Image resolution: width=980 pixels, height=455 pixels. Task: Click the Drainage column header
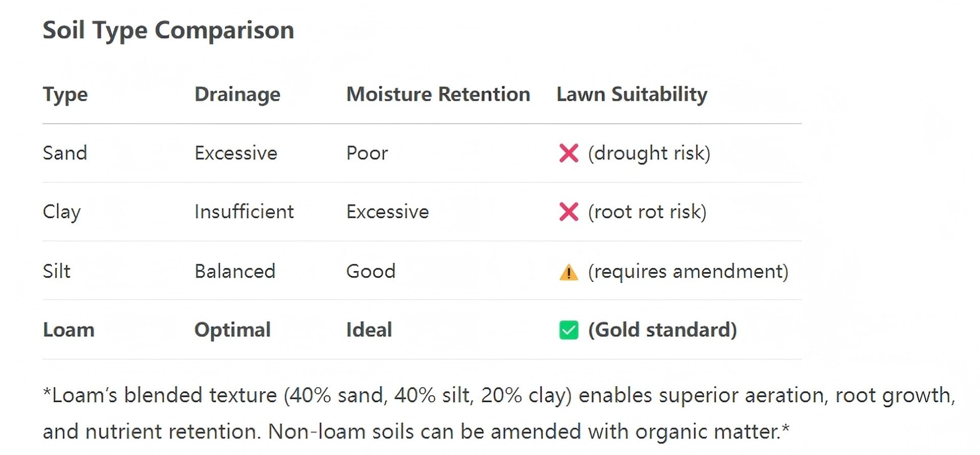[237, 95]
